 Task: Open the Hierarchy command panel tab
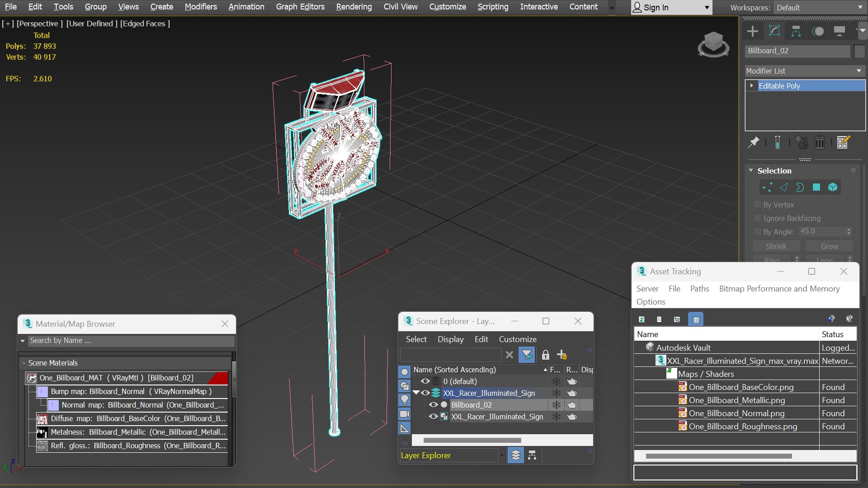pyautogui.click(x=796, y=31)
